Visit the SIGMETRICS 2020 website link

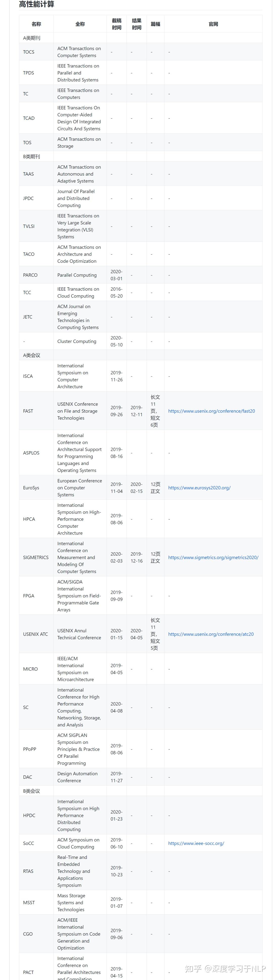tap(213, 557)
